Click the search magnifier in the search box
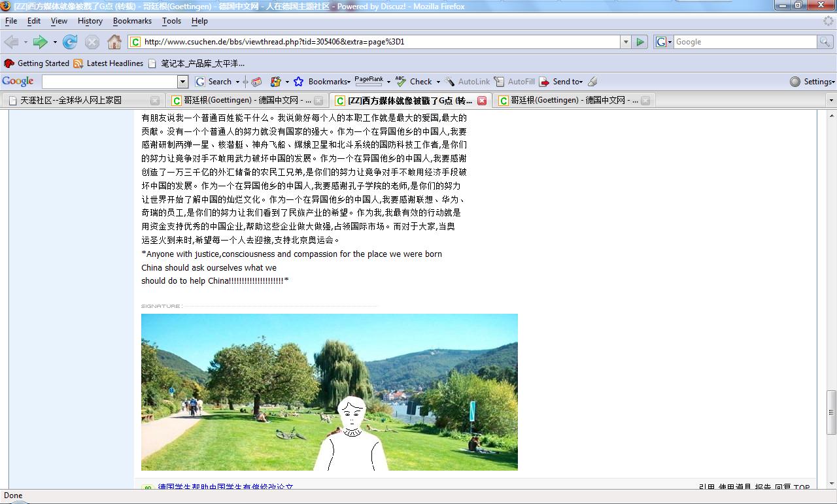Viewport: 837px width, 504px height. click(x=825, y=42)
